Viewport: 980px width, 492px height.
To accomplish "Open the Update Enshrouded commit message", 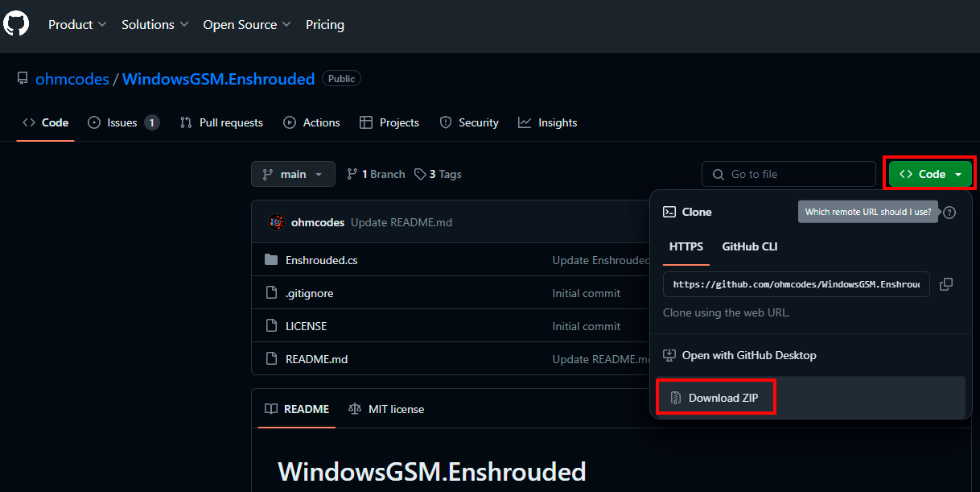I will [x=601, y=260].
